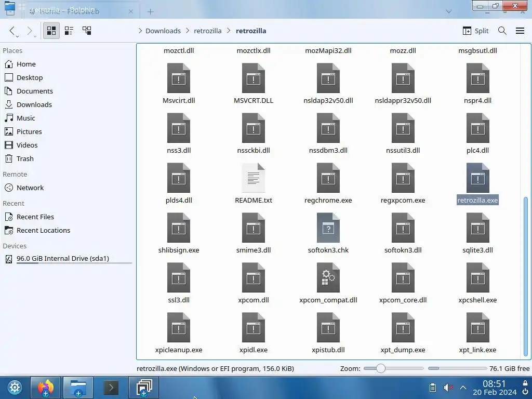Open the clock showing 08:51
Screen dimensions: 532x399
(x=495, y=388)
